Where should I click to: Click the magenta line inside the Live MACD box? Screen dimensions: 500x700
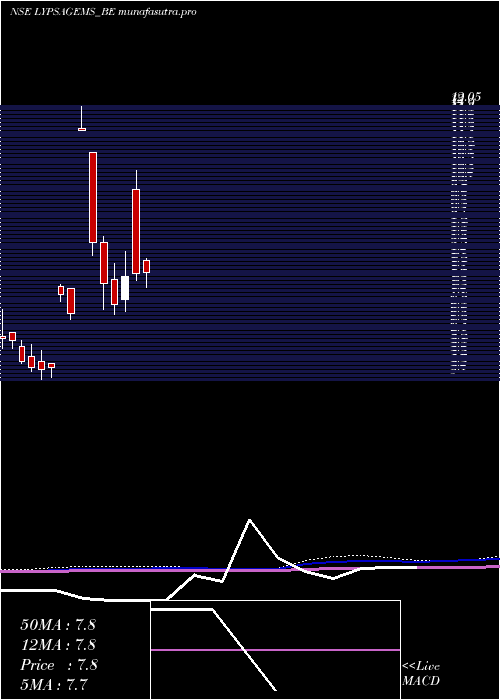(275, 650)
